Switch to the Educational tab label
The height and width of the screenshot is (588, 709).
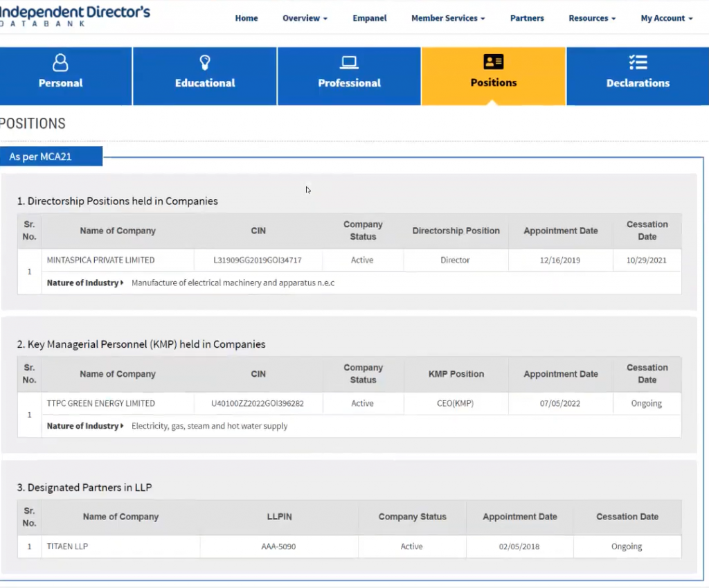[205, 83]
